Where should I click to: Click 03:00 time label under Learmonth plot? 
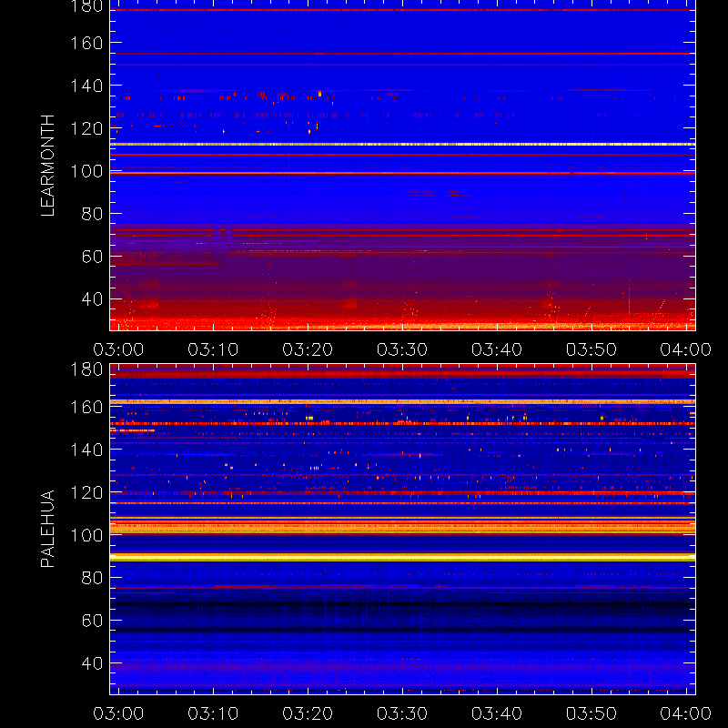pos(118,349)
